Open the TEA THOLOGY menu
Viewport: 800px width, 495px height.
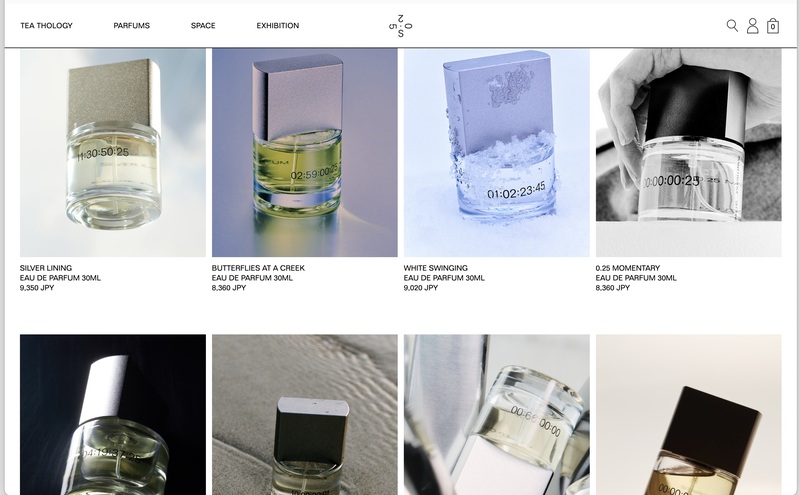(x=46, y=26)
